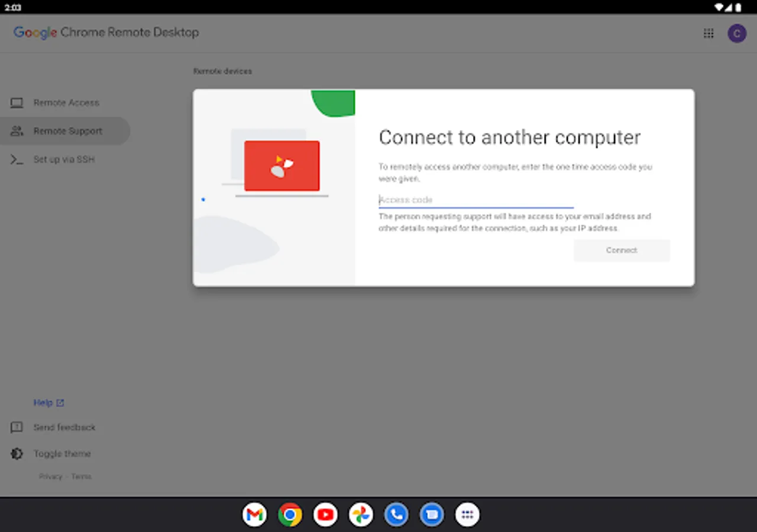Open the Google apps grid
This screenshot has width=757, height=532.
(x=709, y=33)
